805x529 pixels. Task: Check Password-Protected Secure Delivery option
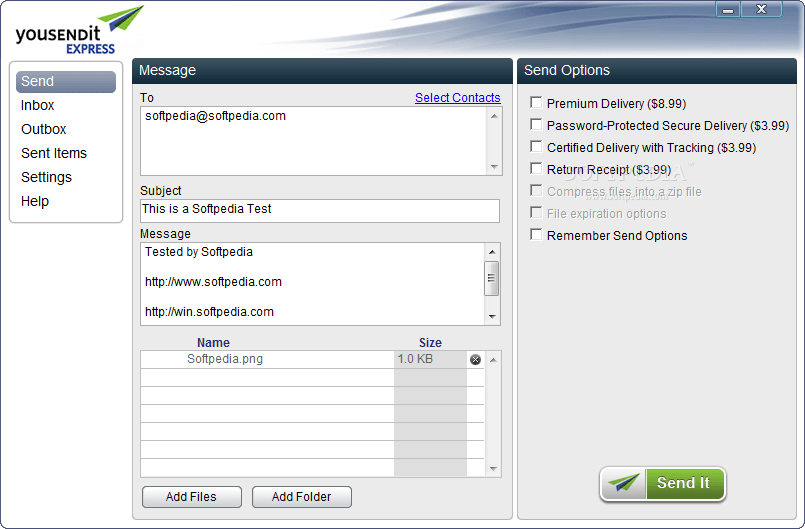(x=536, y=125)
